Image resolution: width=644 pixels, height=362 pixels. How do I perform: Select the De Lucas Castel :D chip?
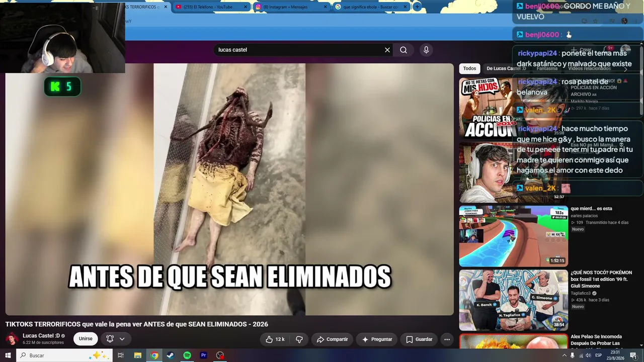point(506,68)
